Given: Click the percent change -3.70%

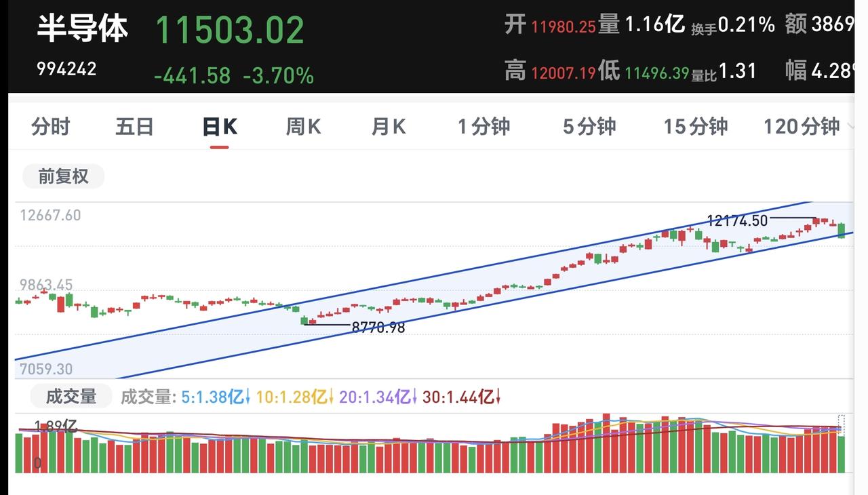Looking at the screenshot, I should (x=278, y=76).
